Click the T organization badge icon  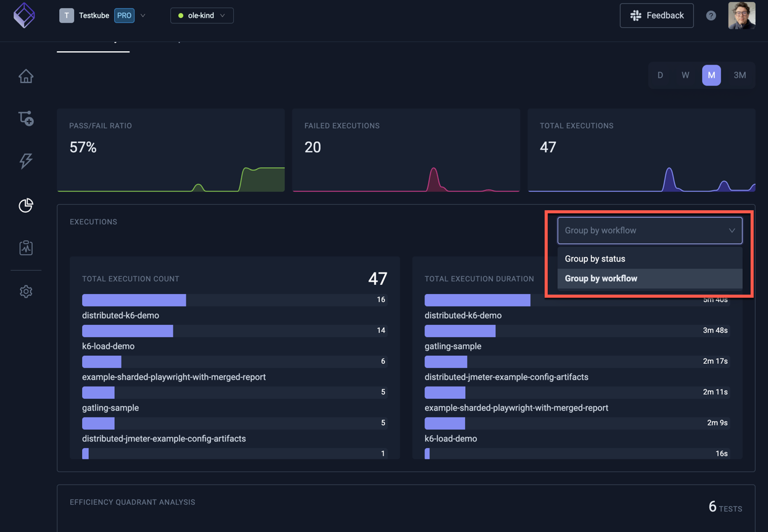point(67,15)
